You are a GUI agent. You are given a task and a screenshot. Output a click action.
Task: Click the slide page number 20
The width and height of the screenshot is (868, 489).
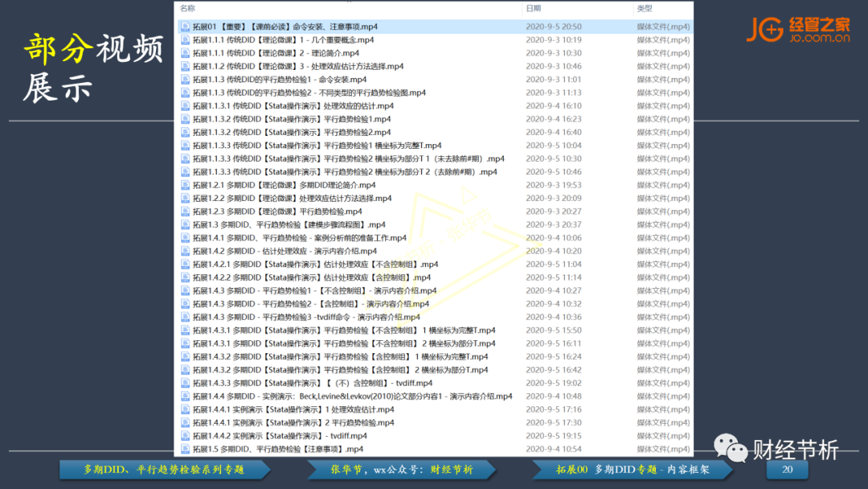click(788, 470)
